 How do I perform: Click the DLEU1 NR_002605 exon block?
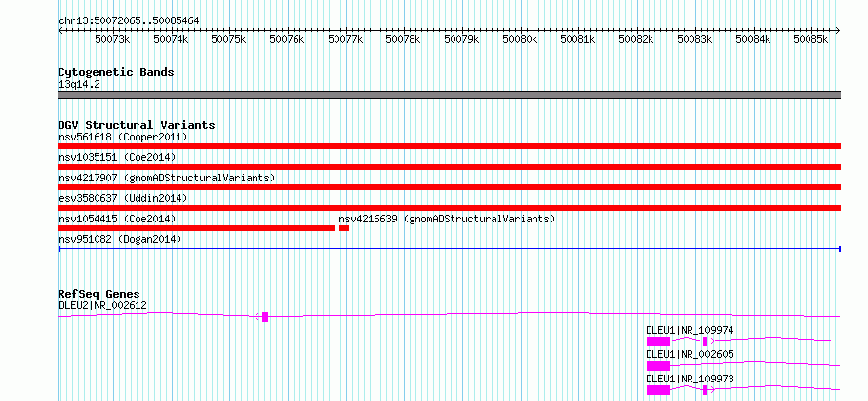(658, 366)
